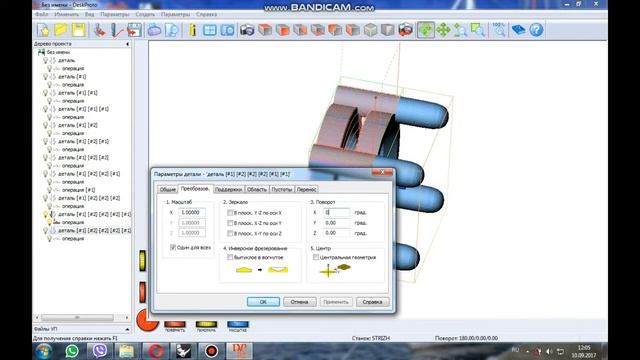Open WhatsApp from the taskbar
The height and width of the screenshot is (360, 640).
pyautogui.click(x=72, y=351)
